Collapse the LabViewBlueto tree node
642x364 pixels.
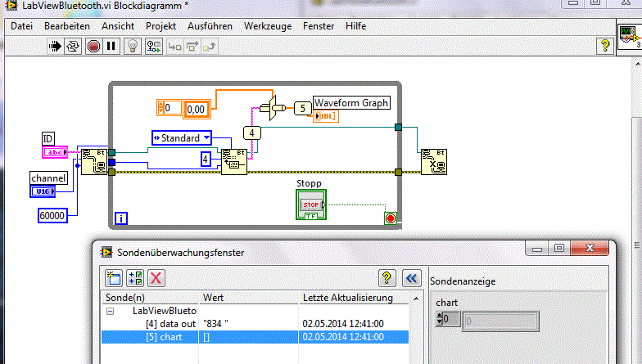pos(110,311)
